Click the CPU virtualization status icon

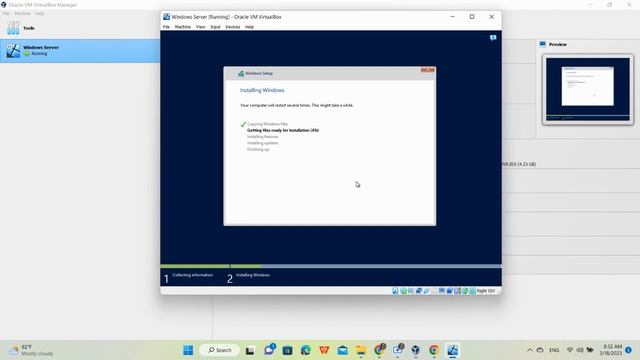(457, 291)
